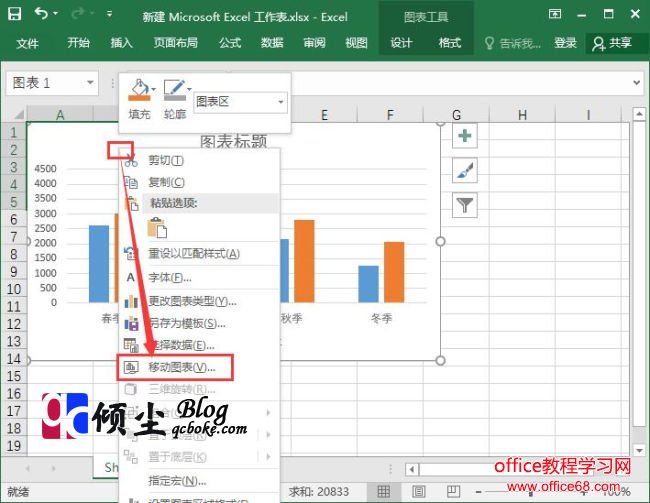Open the 轮廓 outline dropdown arrow
The height and width of the screenshot is (503, 650).
click(189, 89)
